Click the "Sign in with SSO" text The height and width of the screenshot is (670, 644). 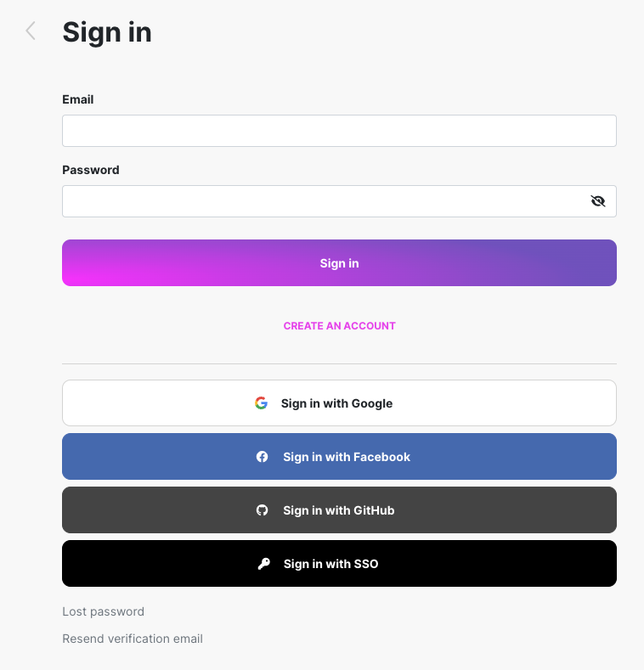pos(330,564)
